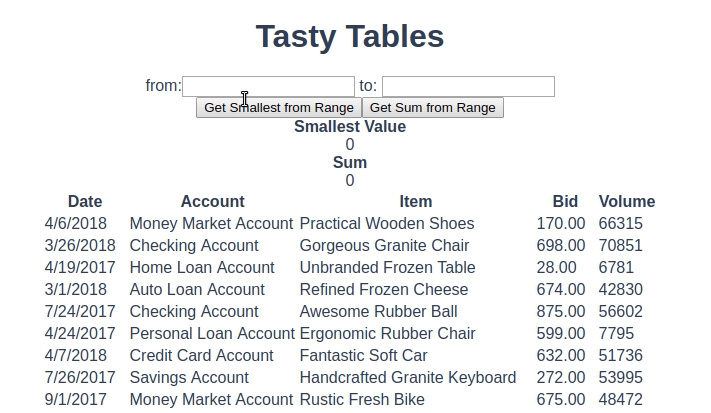Select the Account column header
The height and width of the screenshot is (413, 711).
212,201
